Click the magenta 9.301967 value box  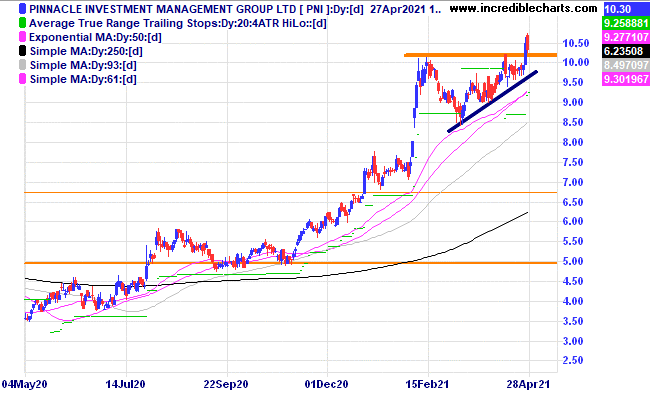tap(626, 79)
